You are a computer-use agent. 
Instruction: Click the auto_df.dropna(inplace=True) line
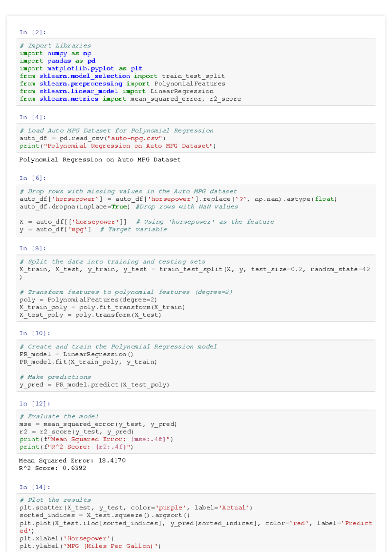coord(74,207)
